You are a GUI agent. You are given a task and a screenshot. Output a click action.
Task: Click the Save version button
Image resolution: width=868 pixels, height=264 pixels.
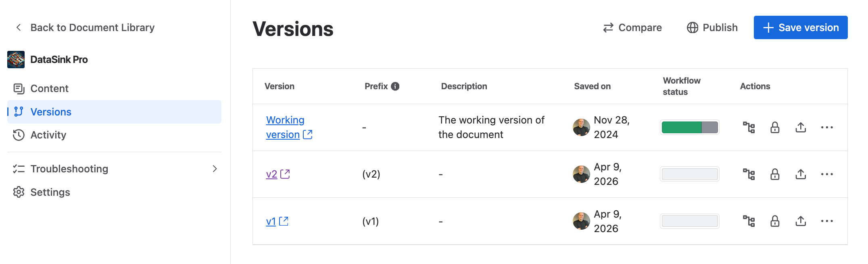point(800,27)
